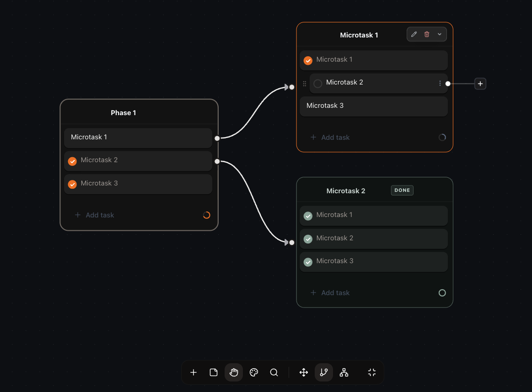Expand the chevron menu on Microtask 1 card
The height and width of the screenshot is (392, 532).
440,34
